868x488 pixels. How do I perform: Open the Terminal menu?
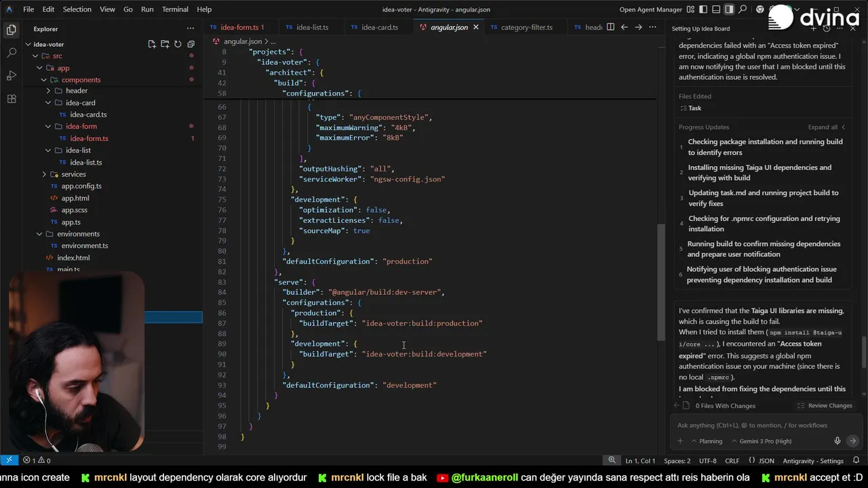tap(175, 9)
